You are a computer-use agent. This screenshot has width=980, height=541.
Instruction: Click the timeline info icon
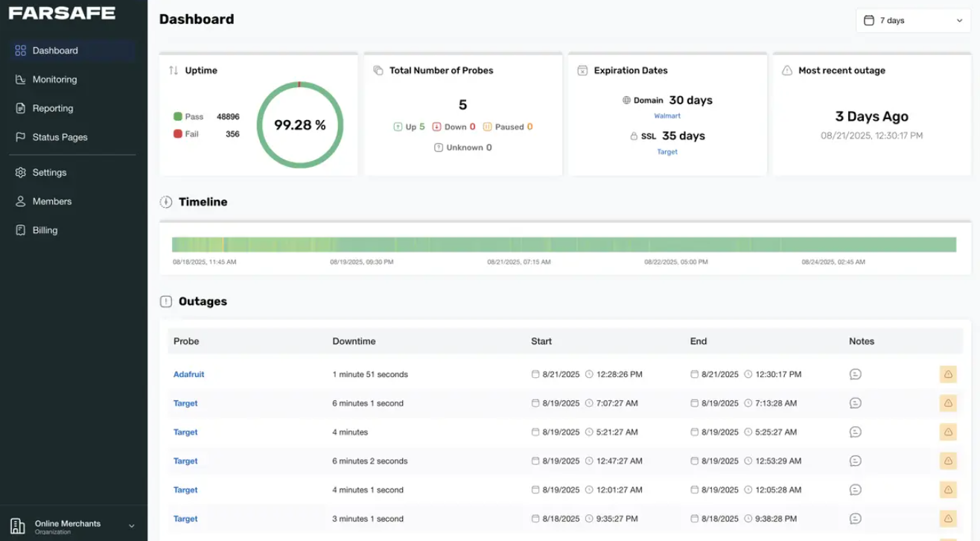165,200
